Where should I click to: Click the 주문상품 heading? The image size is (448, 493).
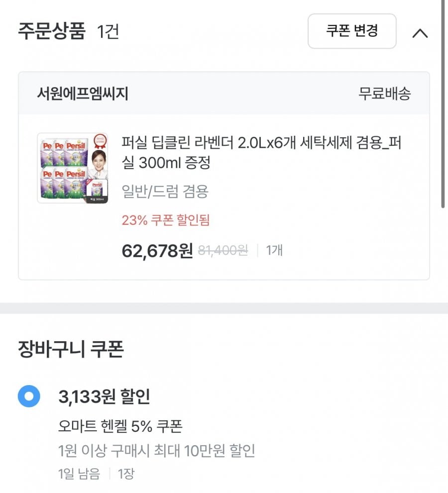(x=52, y=31)
